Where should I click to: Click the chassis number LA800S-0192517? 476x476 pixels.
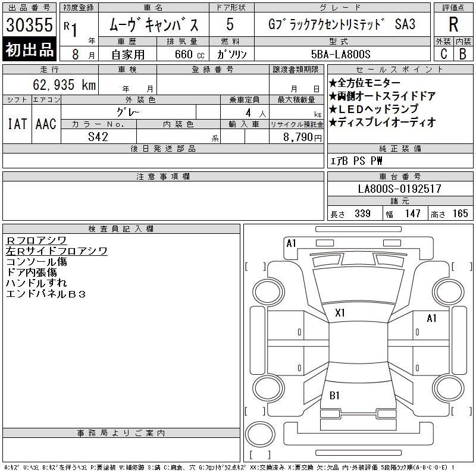pyautogui.click(x=399, y=189)
